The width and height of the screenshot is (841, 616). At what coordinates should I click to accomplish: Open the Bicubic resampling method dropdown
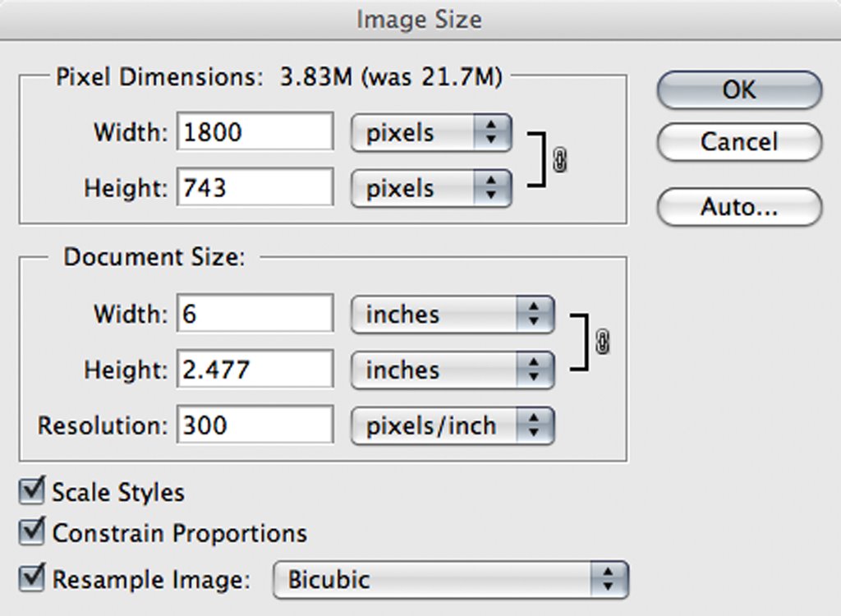point(451,580)
